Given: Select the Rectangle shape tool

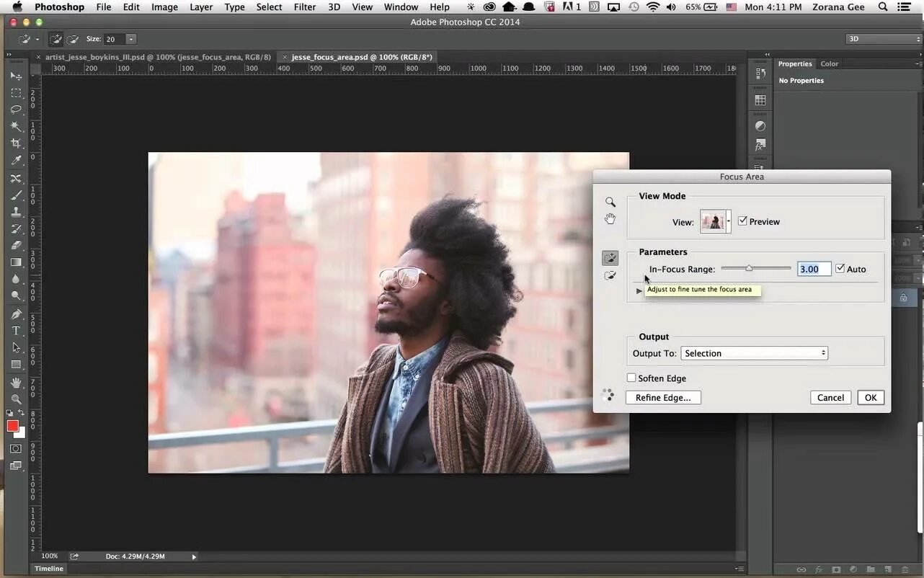Looking at the screenshot, I should pos(16,364).
